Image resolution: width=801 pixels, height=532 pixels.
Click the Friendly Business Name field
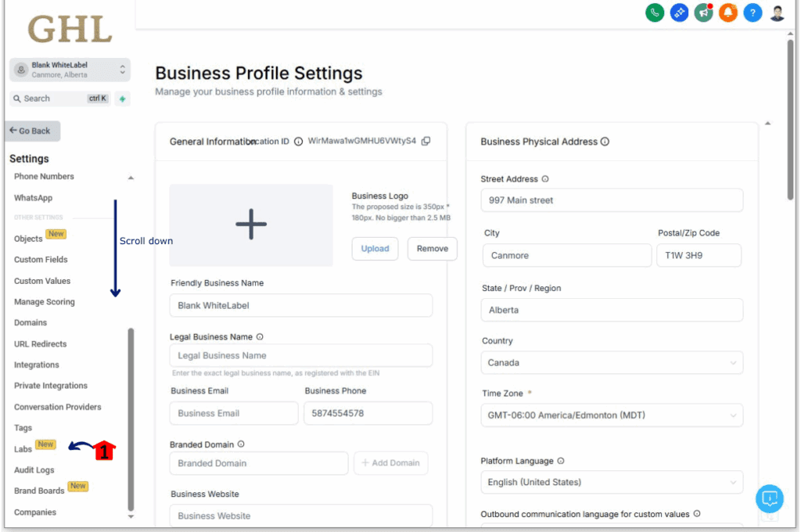click(300, 305)
